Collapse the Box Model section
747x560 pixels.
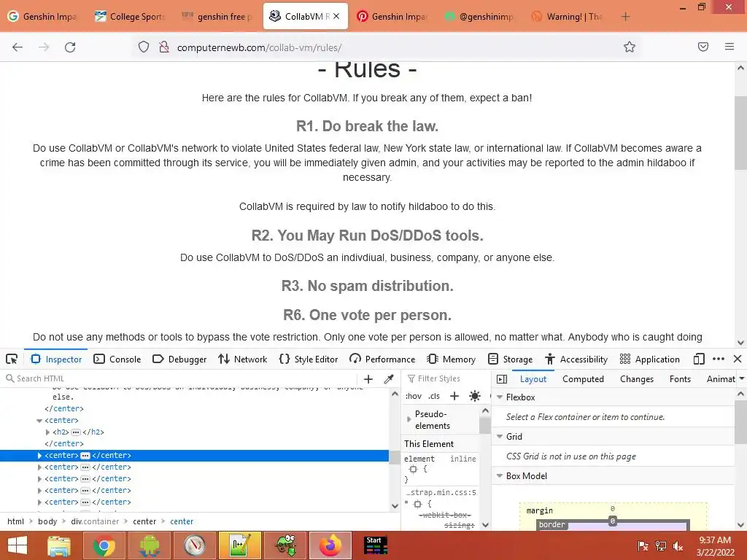coord(500,476)
